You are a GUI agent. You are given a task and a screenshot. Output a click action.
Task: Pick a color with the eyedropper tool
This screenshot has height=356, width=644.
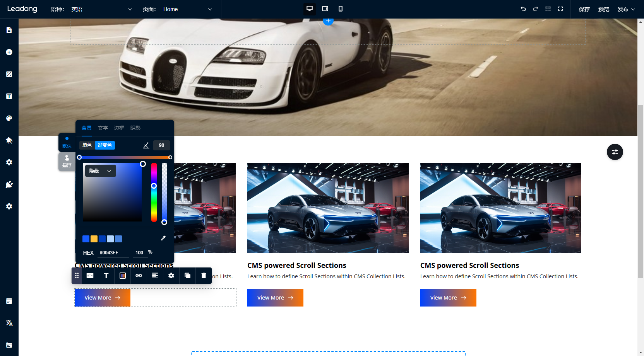pyautogui.click(x=163, y=238)
